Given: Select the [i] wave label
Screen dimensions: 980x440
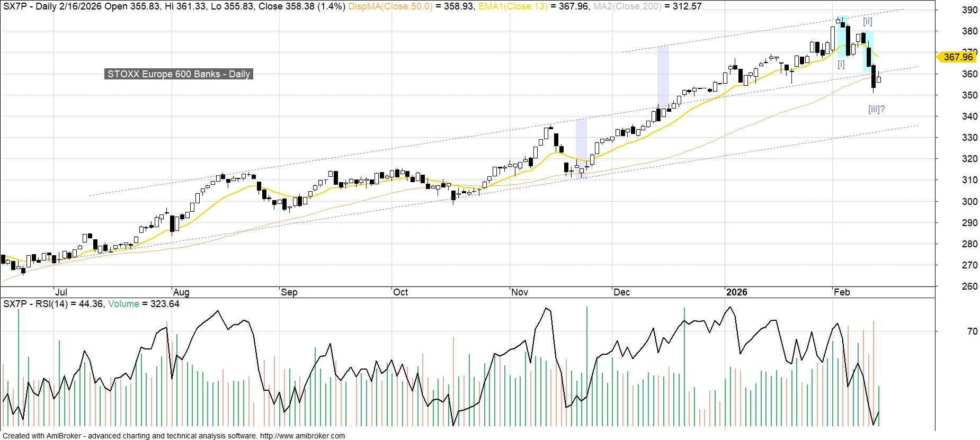Looking at the screenshot, I should (841, 65).
